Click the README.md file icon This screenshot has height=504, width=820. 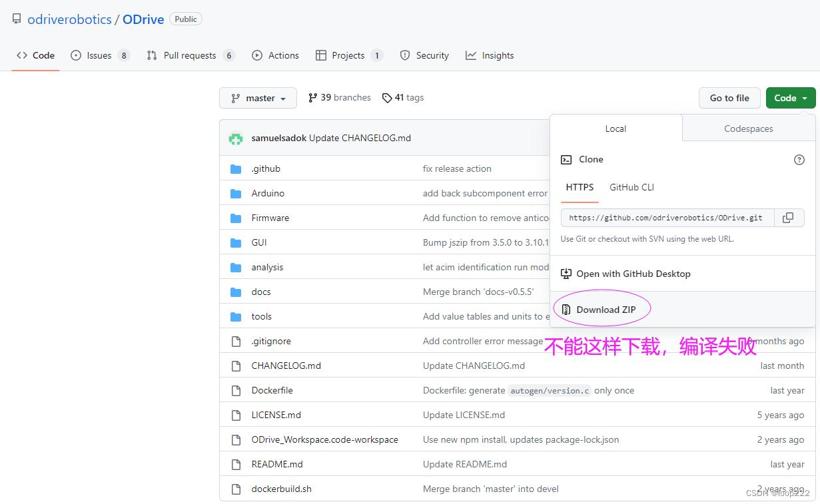point(236,464)
